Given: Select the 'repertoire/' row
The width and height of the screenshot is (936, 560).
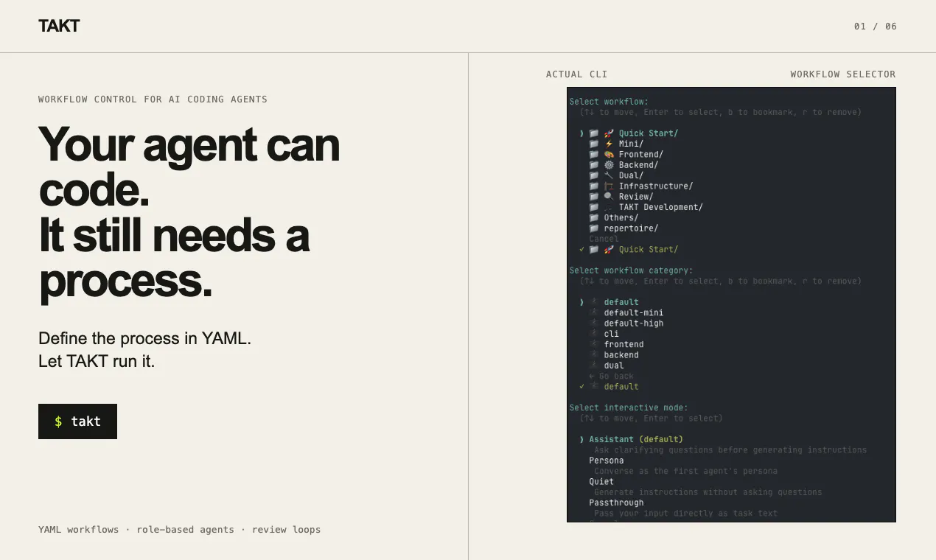Looking at the screenshot, I should point(624,228).
